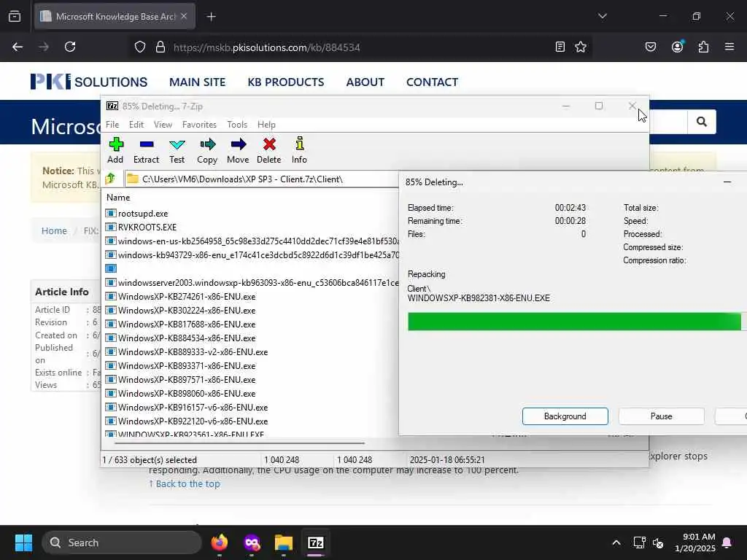Open the 7-Zip File menu

(x=112, y=124)
